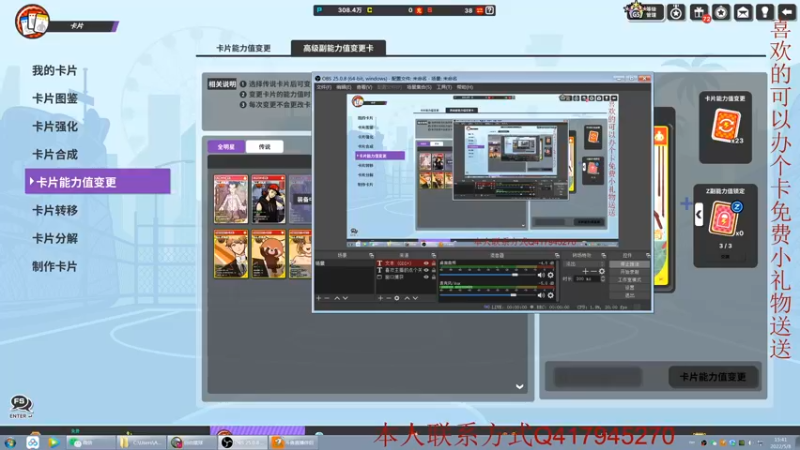
Task: Open mic/aux settings gear in OBS mixer
Action: [550, 295]
